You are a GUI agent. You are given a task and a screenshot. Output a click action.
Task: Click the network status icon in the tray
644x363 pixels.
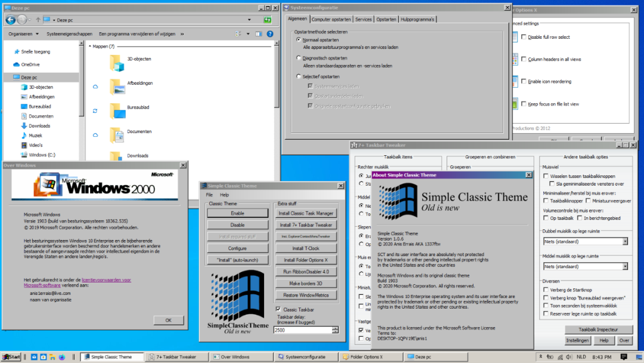559,357
